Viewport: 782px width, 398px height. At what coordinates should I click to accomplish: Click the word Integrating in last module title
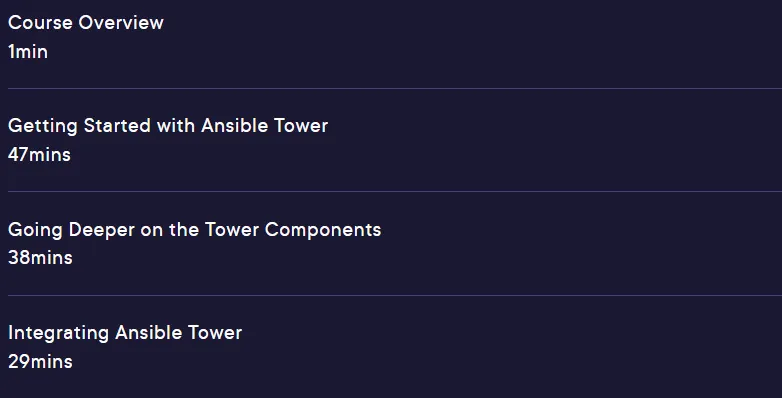coord(58,333)
